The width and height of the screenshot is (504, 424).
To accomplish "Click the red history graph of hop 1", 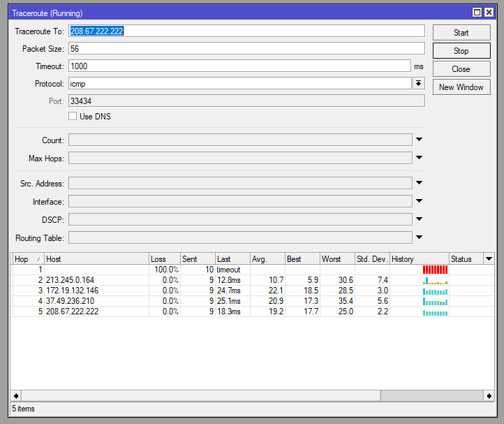I will [x=435, y=270].
